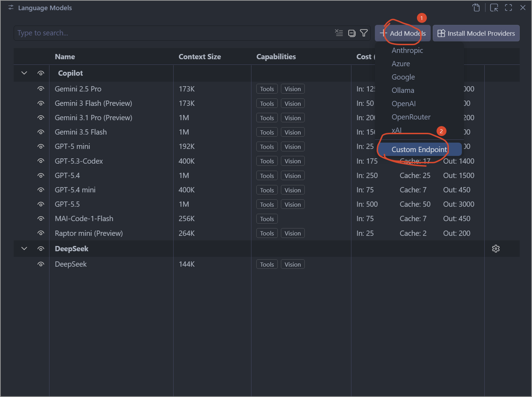532x397 pixels.
Task: Open the funnel filter options
Action: point(364,33)
